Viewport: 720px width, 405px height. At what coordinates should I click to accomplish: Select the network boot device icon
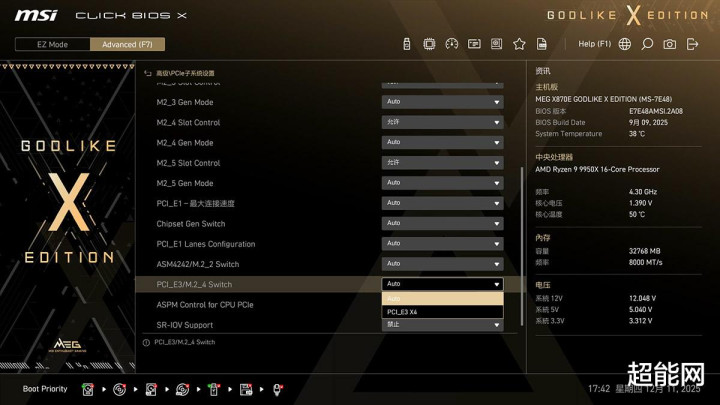pyautogui.click(x=277, y=389)
